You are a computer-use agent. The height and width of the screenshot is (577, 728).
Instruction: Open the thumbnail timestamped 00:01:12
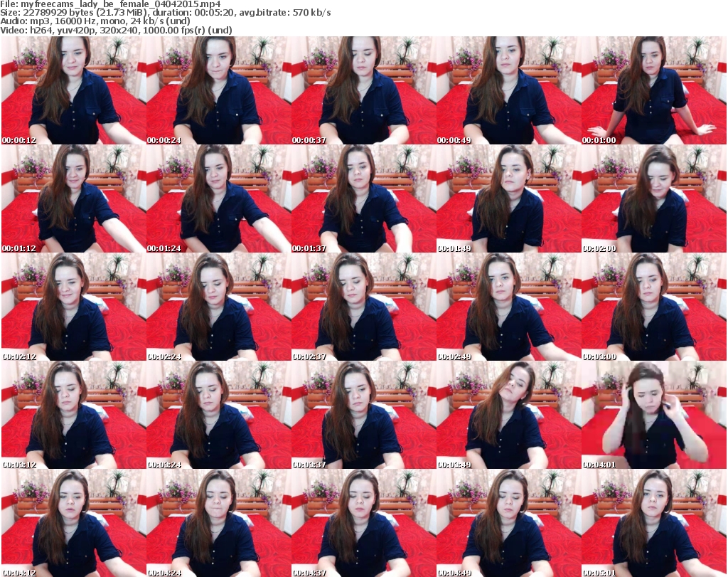click(74, 198)
